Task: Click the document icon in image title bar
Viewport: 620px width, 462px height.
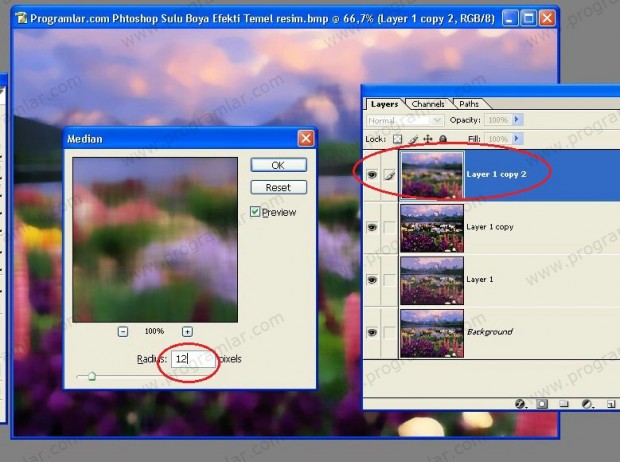Action: [x=21, y=18]
